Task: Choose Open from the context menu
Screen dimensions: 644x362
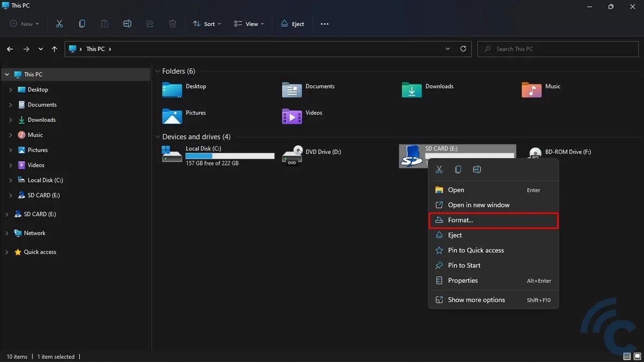Action: coord(493,190)
